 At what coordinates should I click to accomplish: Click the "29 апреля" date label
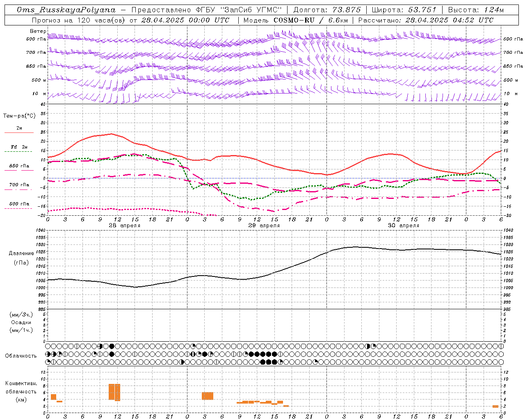(264, 226)
